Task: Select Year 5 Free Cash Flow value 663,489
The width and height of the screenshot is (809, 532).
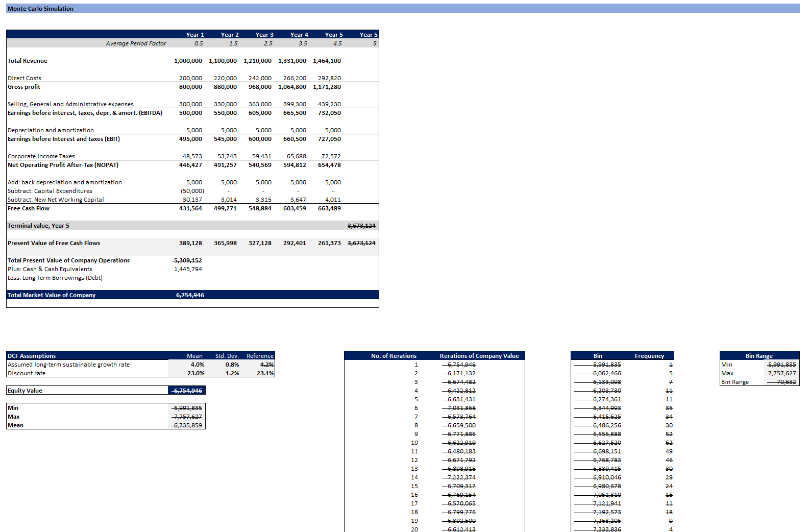Action: (329, 208)
